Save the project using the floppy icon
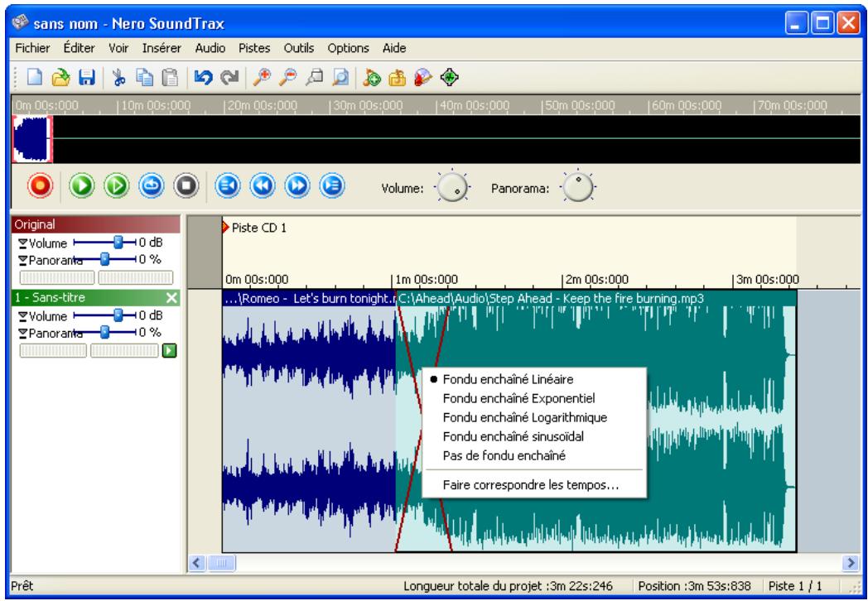 (x=87, y=78)
